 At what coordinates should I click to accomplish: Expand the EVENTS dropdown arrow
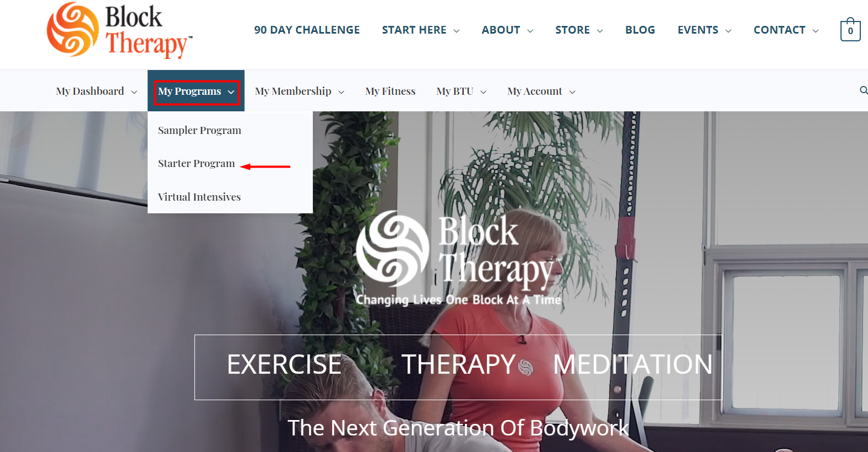[728, 31]
